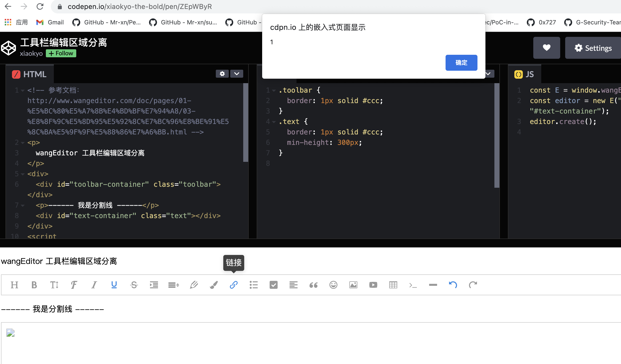Select the HTML editor tab
621x364 pixels.
tap(29, 74)
